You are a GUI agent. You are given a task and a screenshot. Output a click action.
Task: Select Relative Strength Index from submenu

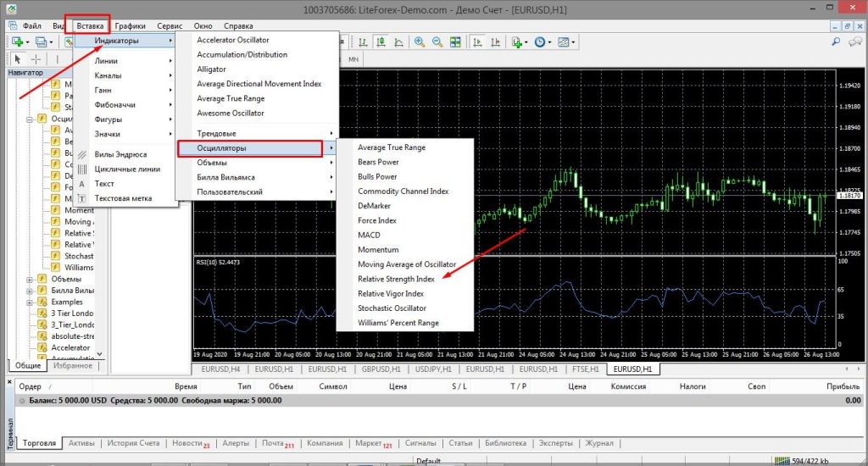pos(396,279)
